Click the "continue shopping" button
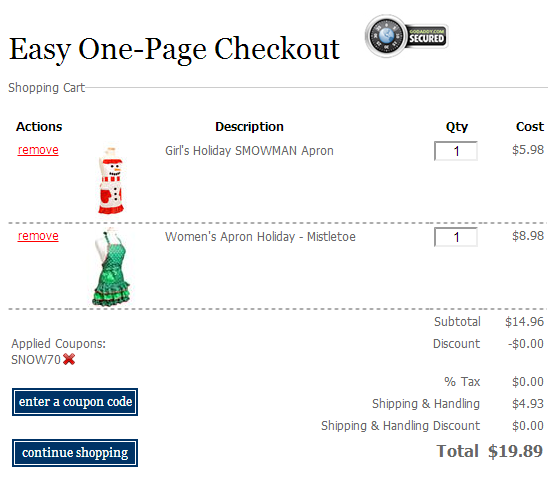Viewport: 559px width, 481px height. click(75, 453)
